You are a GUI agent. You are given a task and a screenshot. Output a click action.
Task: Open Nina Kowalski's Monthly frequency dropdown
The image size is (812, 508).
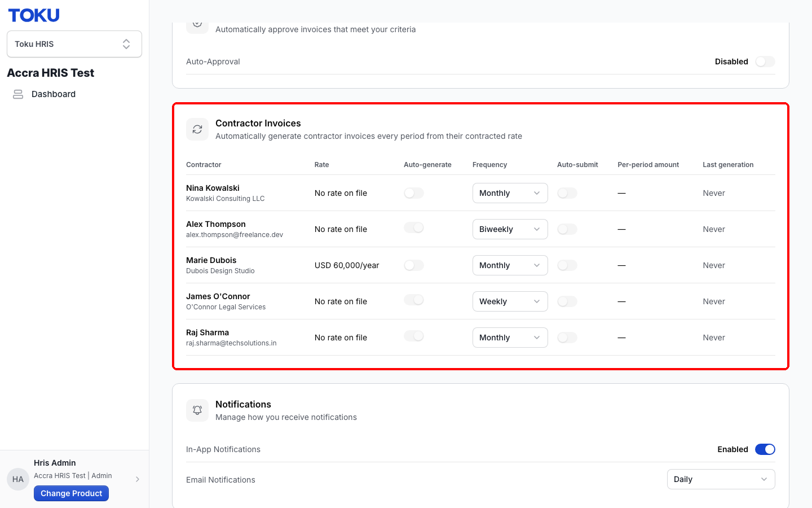pyautogui.click(x=510, y=193)
